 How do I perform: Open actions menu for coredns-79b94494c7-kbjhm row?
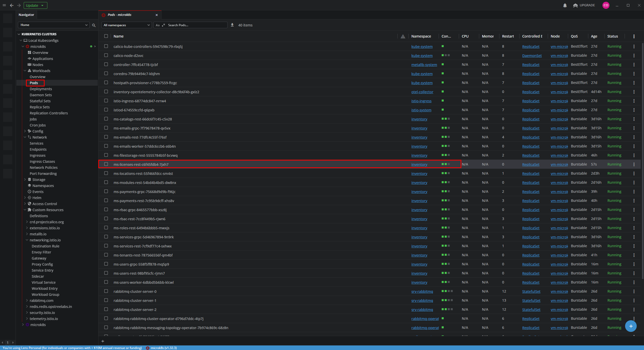point(634,74)
